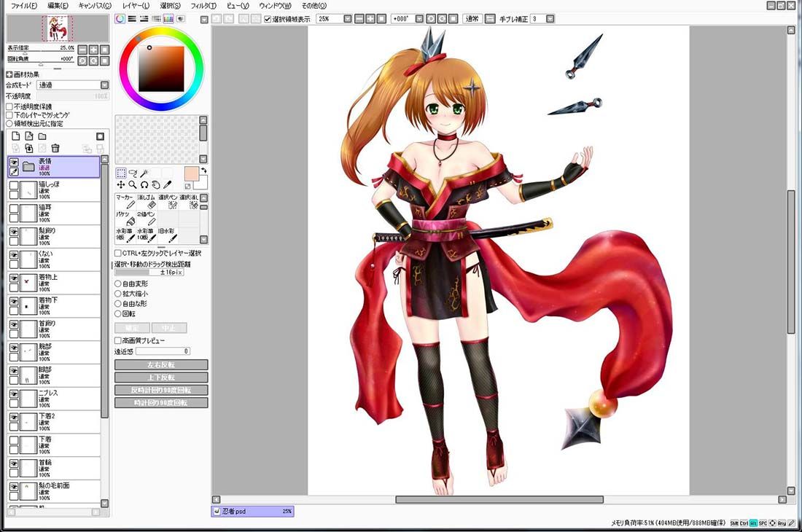Screen dimensions: 802x532
Task: Pick the eyedropper tool
Action: pos(167,184)
